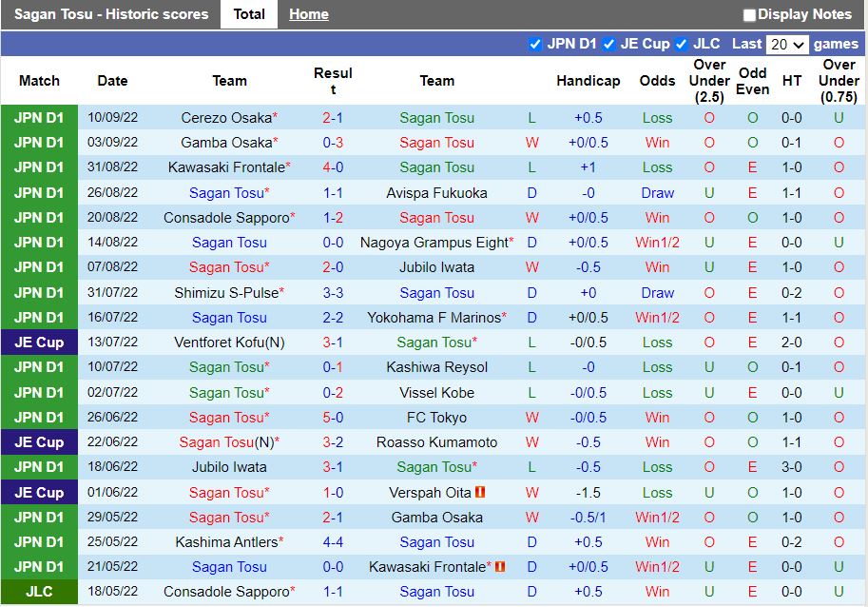
Task: Click the JLC badge on the bottom row
Action: coord(39,591)
